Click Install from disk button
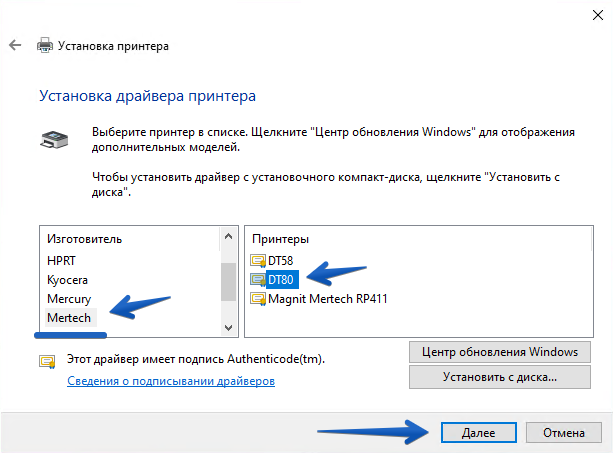The width and height of the screenshot is (613, 453). 499,377
